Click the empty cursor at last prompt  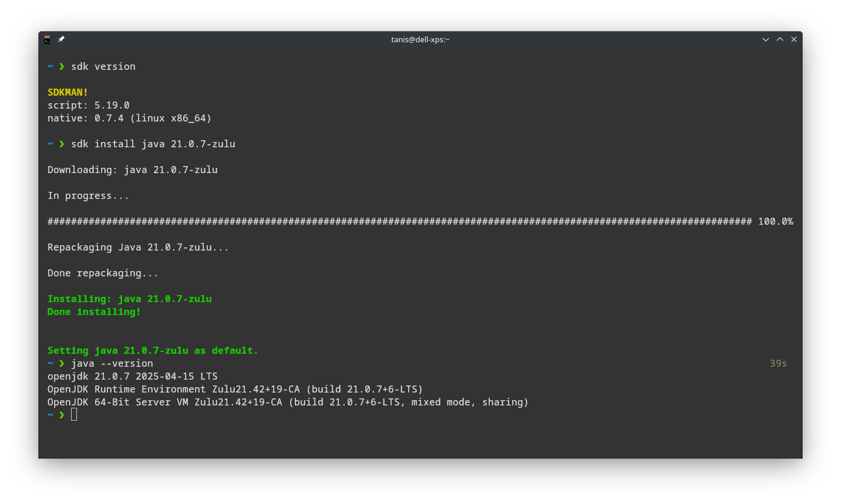[74, 415]
